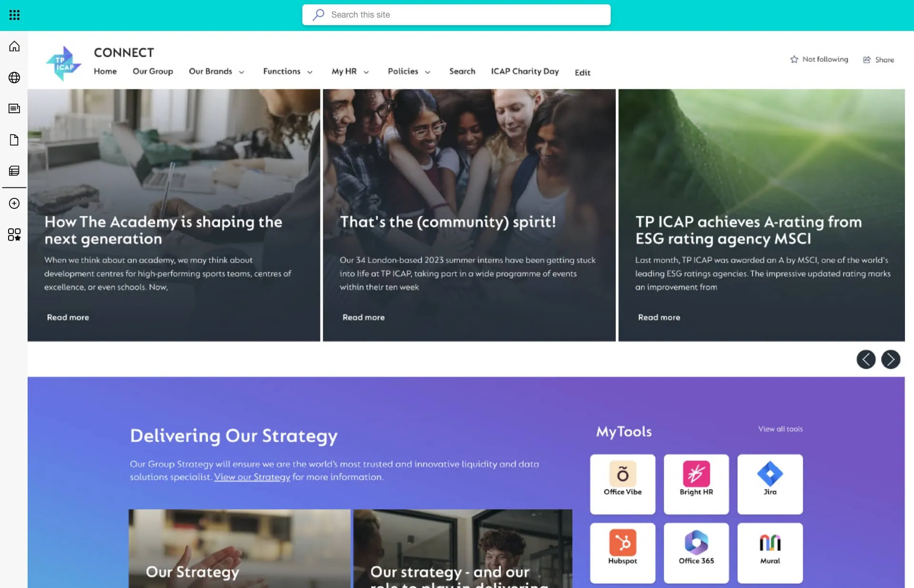Image resolution: width=914 pixels, height=588 pixels.
Task: Advance carousel with the next arrow
Action: tap(890, 359)
